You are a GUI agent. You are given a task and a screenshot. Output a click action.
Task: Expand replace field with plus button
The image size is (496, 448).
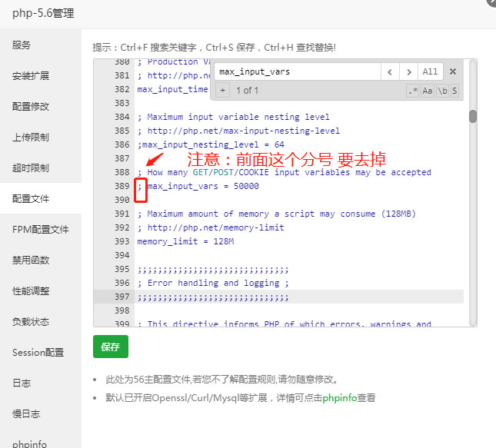[x=223, y=91]
